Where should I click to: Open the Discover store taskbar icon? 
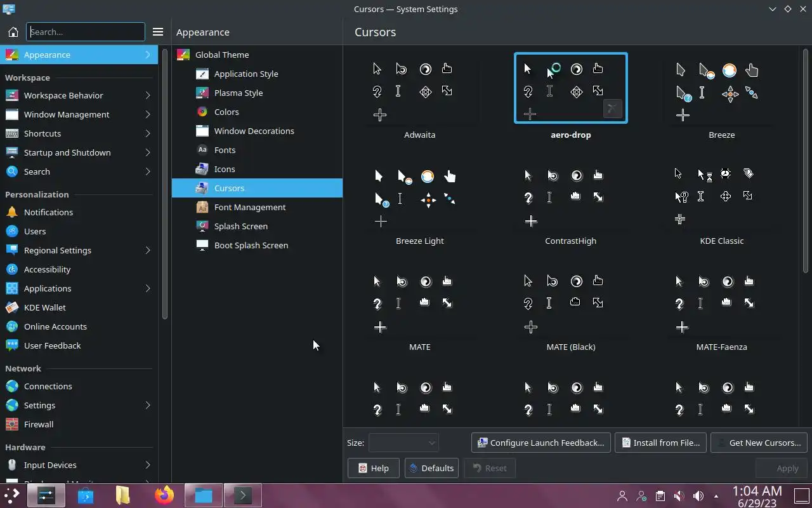(x=86, y=495)
